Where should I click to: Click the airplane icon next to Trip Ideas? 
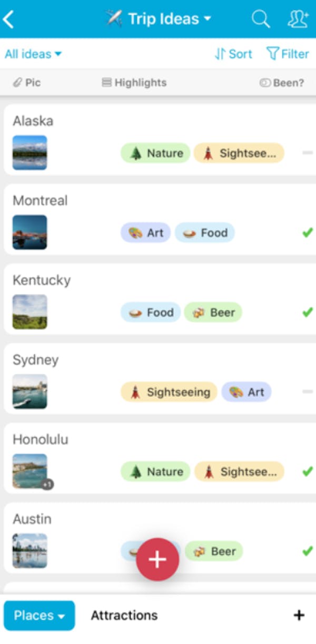[x=113, y=18]
